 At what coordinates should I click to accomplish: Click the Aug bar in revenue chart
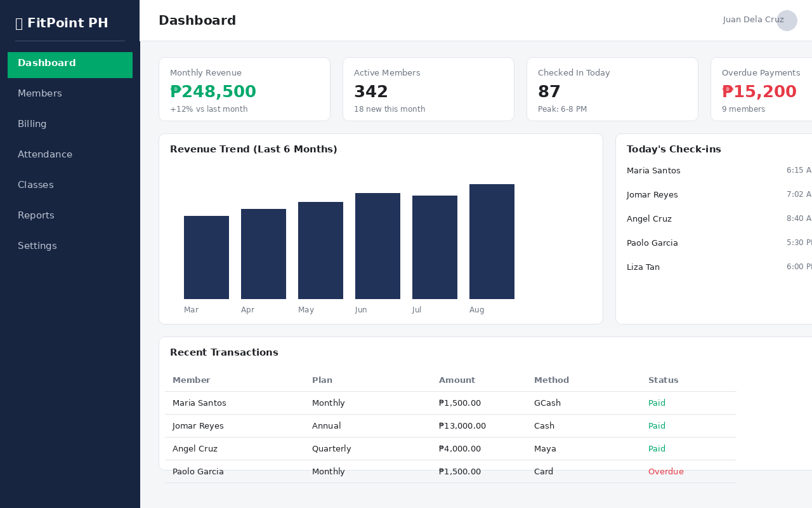point(492,241)
